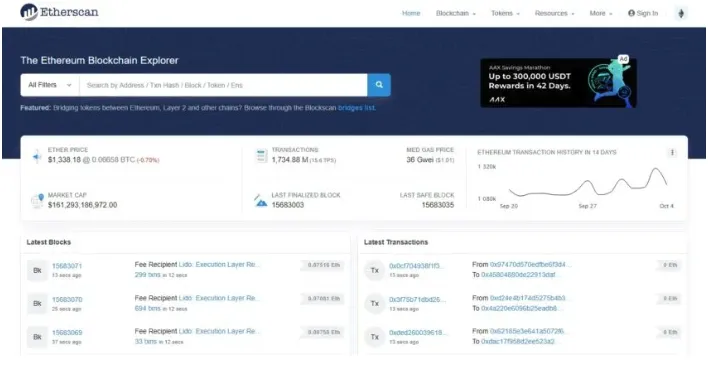
Task: Click the block 15683070 reward badge
Action: coord(323,299)
